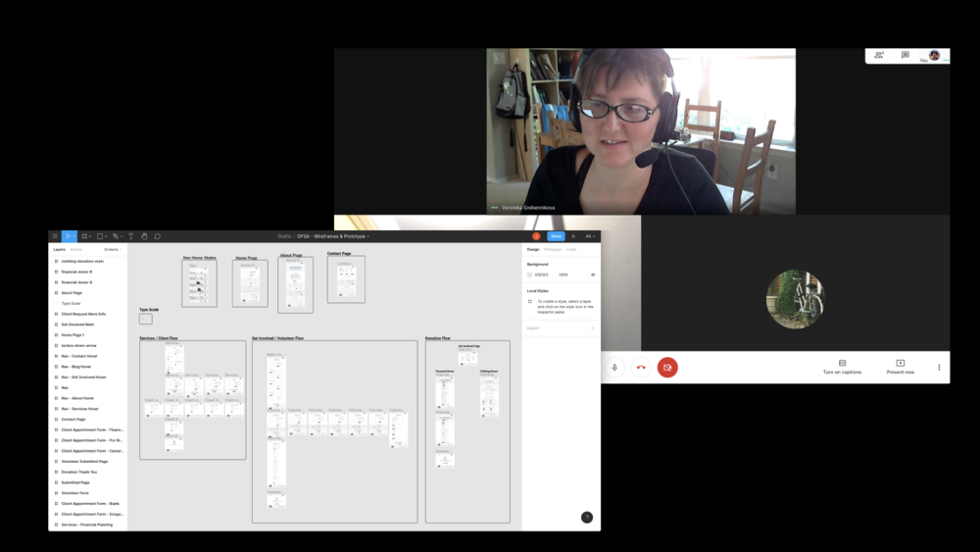Click the frame icon beside About Page layer
This screenshot has width=980, height=552.
pyautogui.click(x=56, y=292)
